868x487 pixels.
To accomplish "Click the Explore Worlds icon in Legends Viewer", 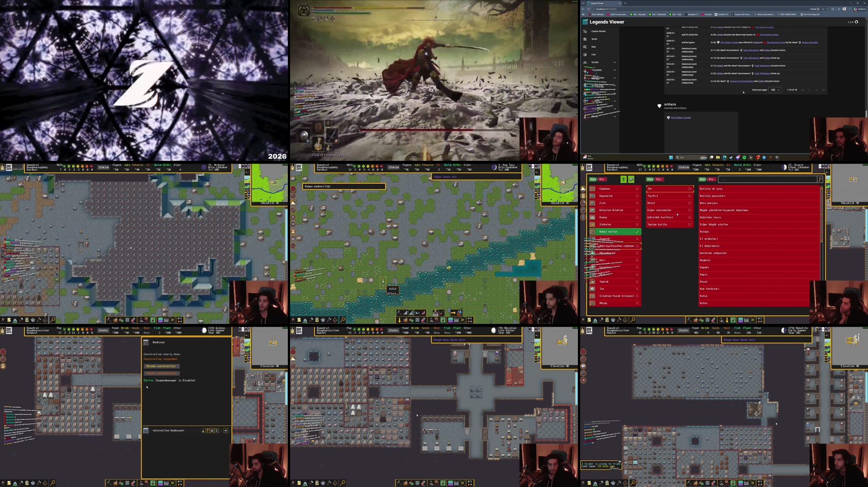I will point(585,31).
